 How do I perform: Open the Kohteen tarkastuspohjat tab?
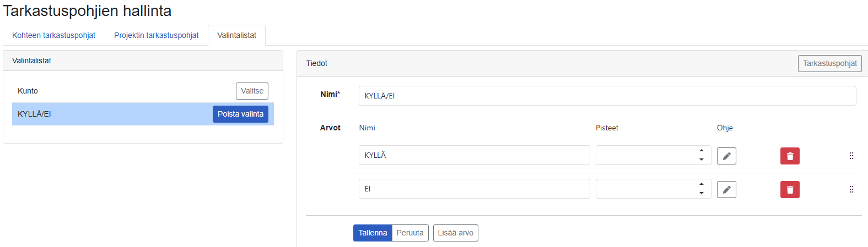pyautogui.click(x=53, y=35)
